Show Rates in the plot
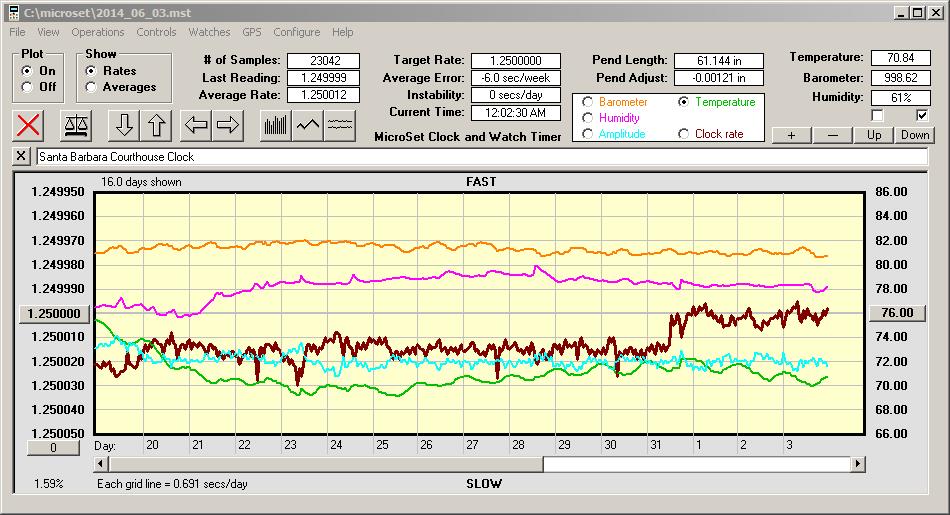The height and width of the screenshot is (515, 950). click(x=91, y=71)
